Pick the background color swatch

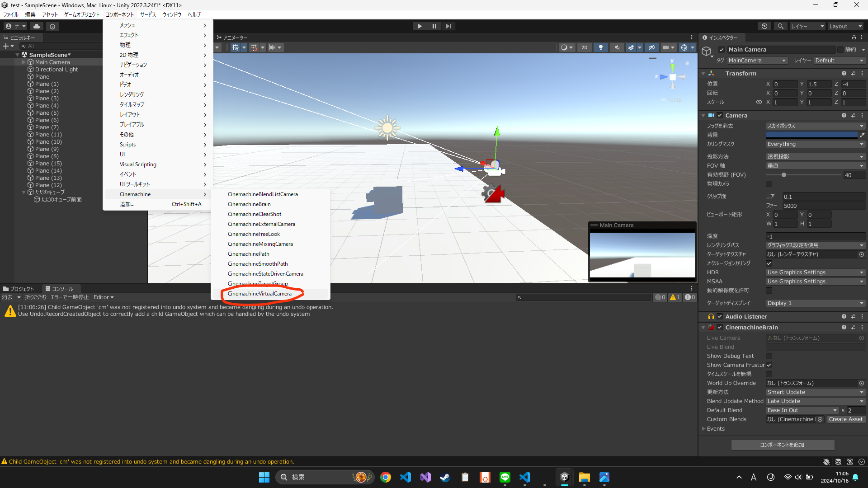pos(811,135)
